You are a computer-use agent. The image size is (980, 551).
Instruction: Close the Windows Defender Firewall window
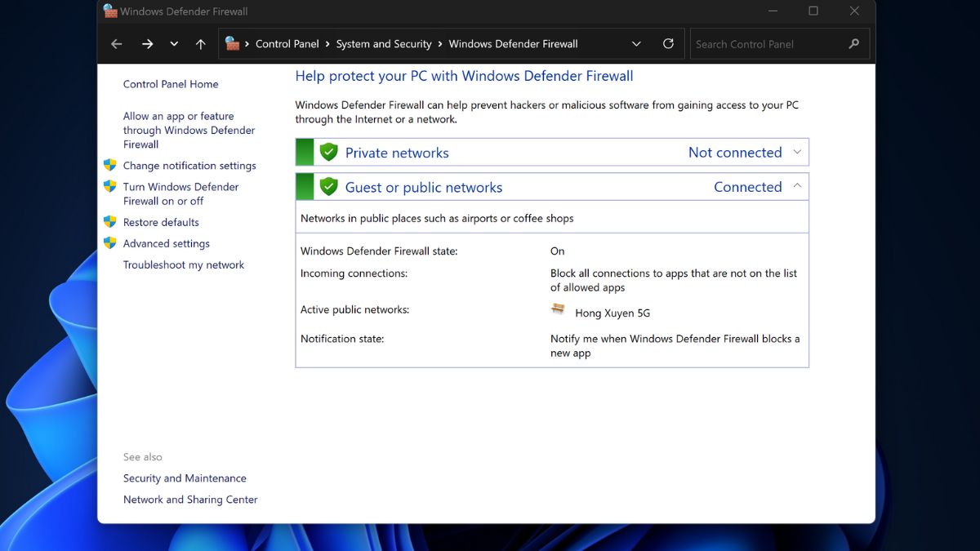854,11
